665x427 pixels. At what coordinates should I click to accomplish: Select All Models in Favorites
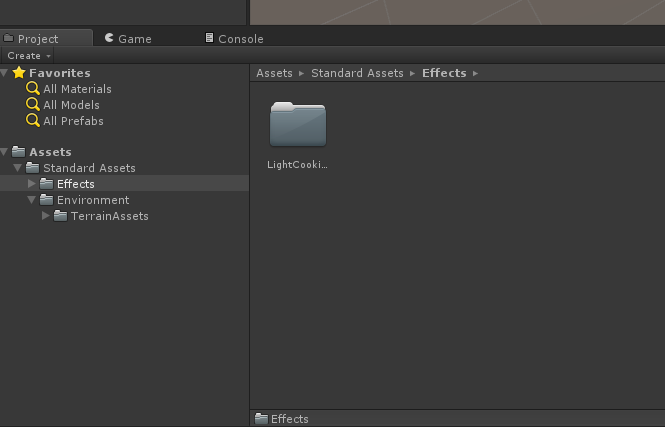71,105
